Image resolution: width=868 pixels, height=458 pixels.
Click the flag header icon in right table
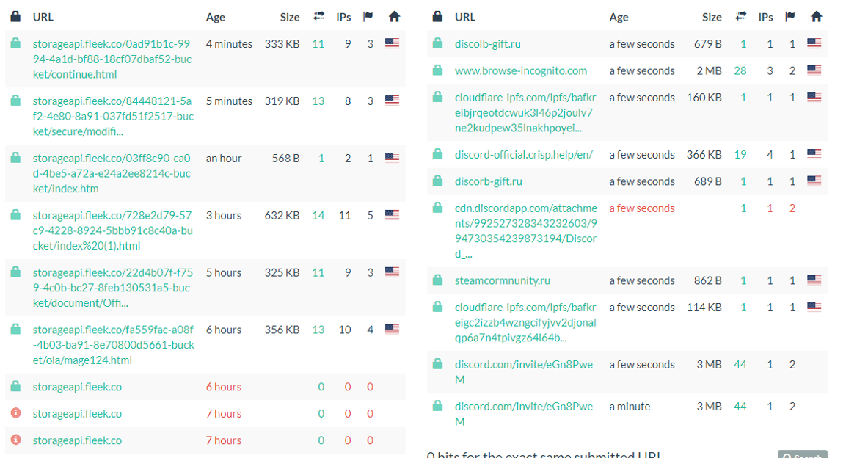(x=790, y=17)
